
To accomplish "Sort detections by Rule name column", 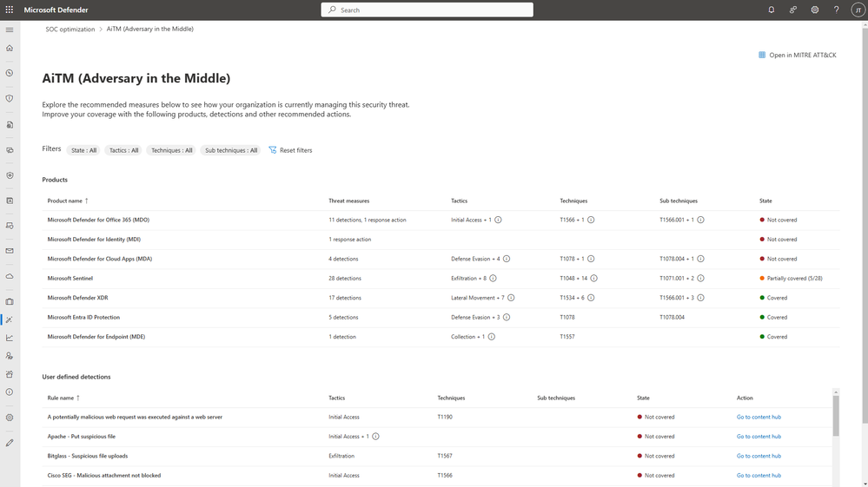I will pyautogui.click(x=63, y=398).
